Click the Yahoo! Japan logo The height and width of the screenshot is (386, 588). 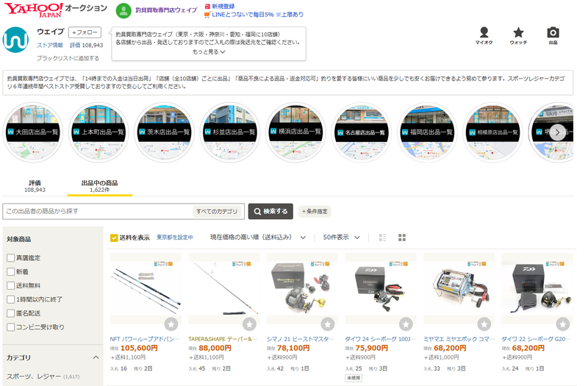[33, 10]
